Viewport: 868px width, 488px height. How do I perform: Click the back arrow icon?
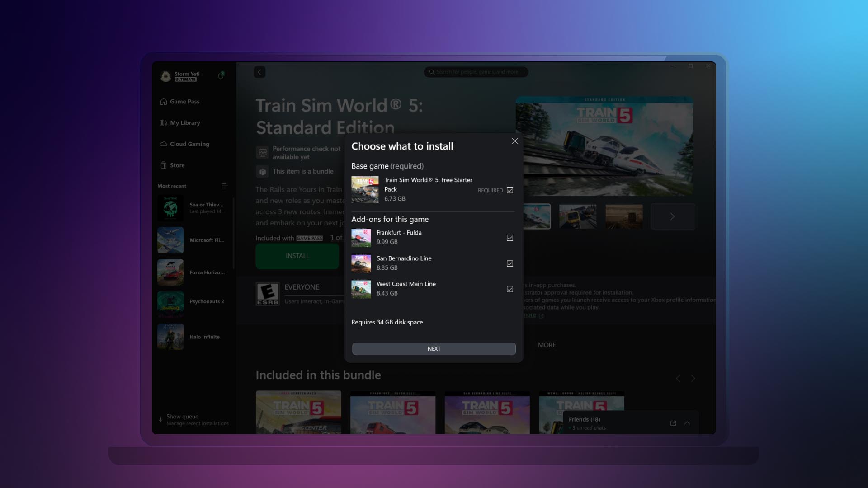(259, 72)
